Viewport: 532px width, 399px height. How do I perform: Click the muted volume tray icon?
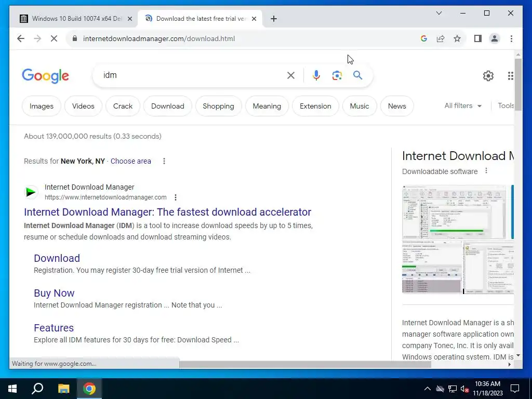tap(465, 389)
